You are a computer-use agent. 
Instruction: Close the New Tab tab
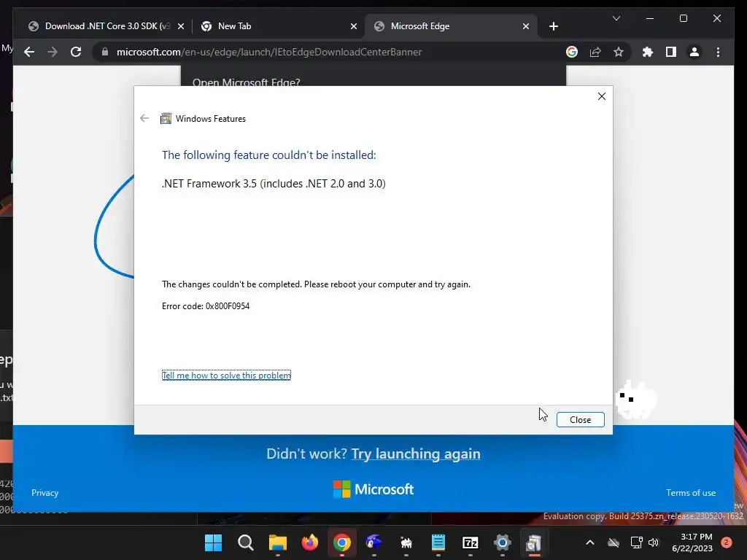click(354, 27)
